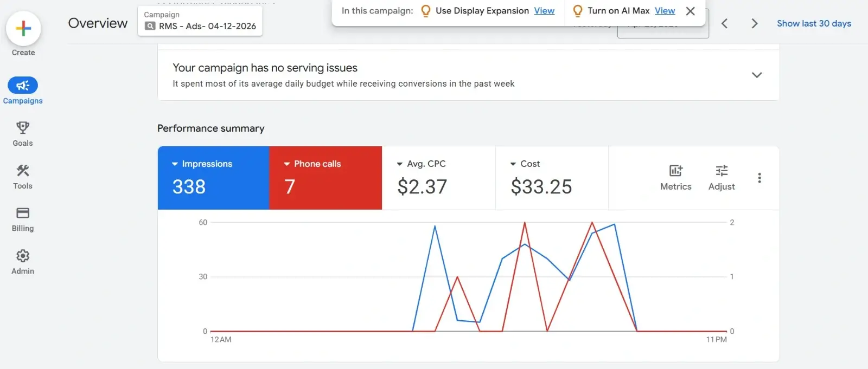Click 'Your campaign has no serving issues'
868x369 pixels.
click(265, 68)
